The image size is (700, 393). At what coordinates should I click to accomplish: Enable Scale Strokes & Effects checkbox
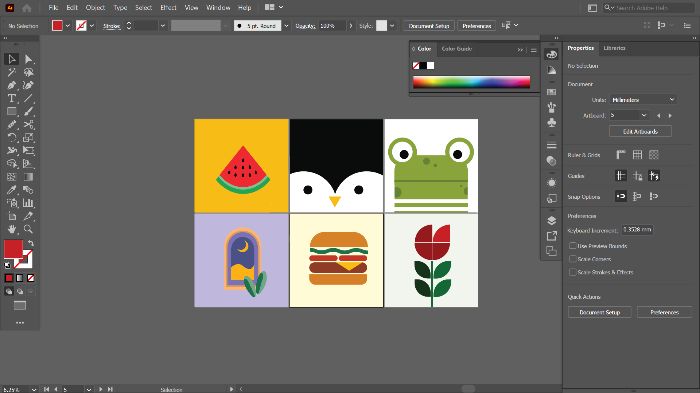point(572,272)
